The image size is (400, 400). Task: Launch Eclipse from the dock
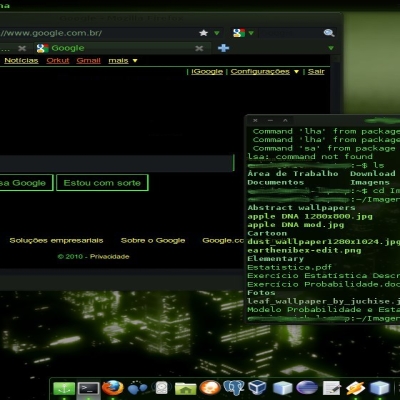click(x=307, y=388)
